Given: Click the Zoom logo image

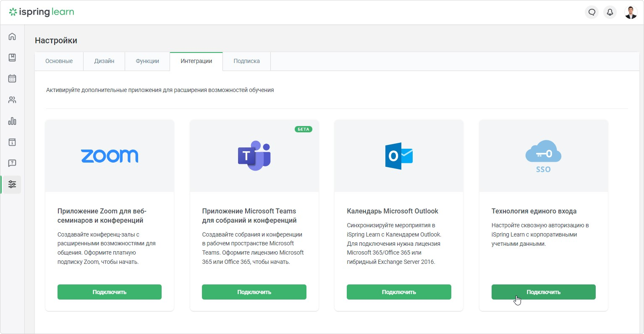Looking at the screenshot, I should coord(110,156).
